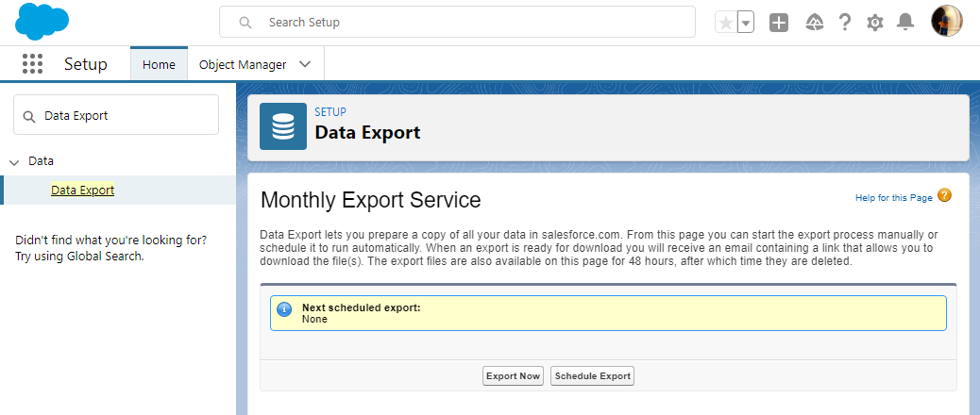This screenshot has height=415, width=980.
Task: Click the Schedule Export button
Action: [593, 376]
